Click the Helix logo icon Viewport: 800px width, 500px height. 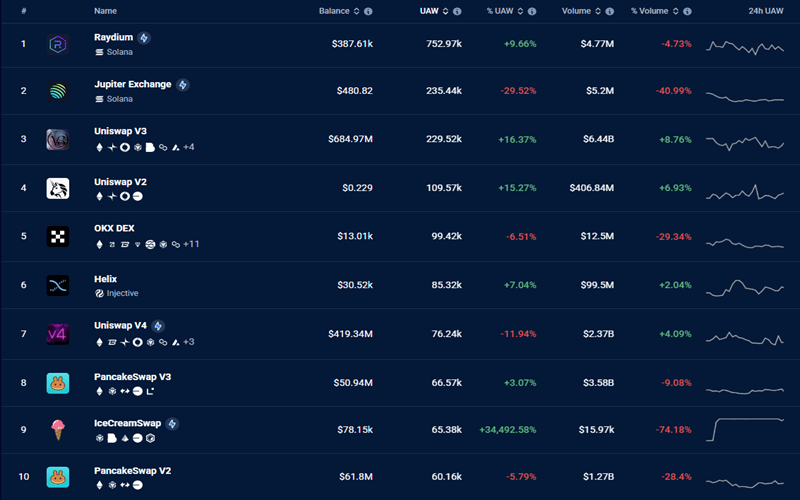[58, 285]
